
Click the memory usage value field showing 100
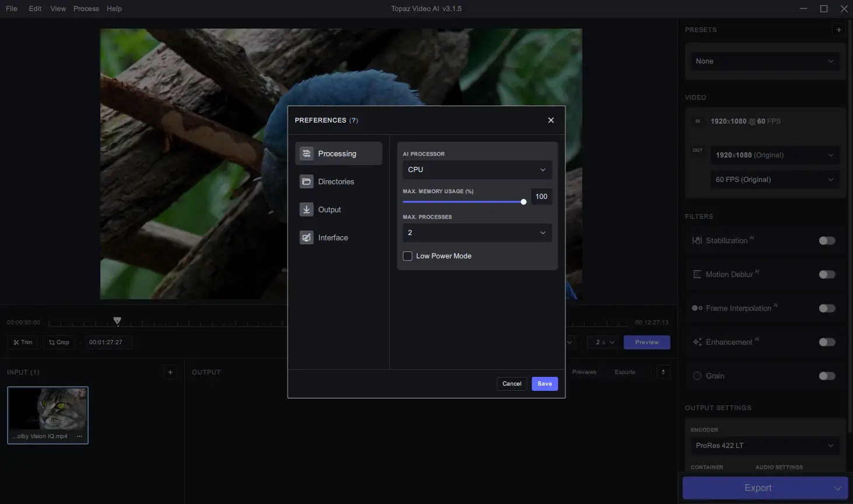click(x=541, y=197)
